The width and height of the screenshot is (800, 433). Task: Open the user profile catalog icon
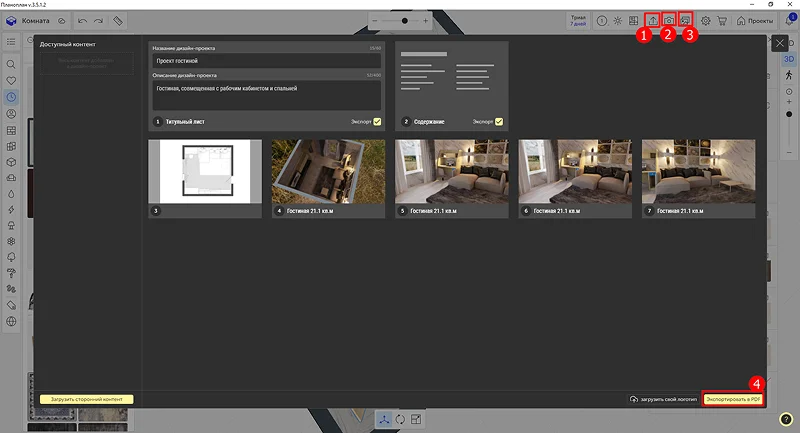click(11, 114)
